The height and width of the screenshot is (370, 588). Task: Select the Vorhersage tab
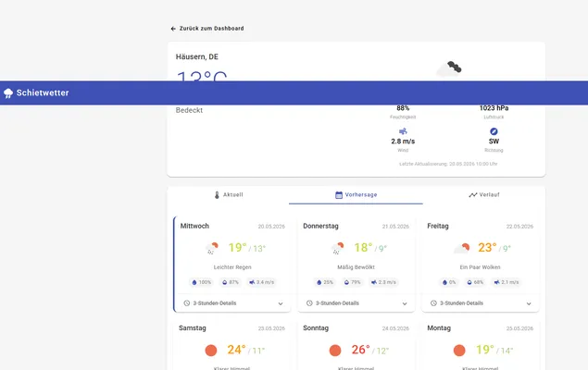coord(356,195)
